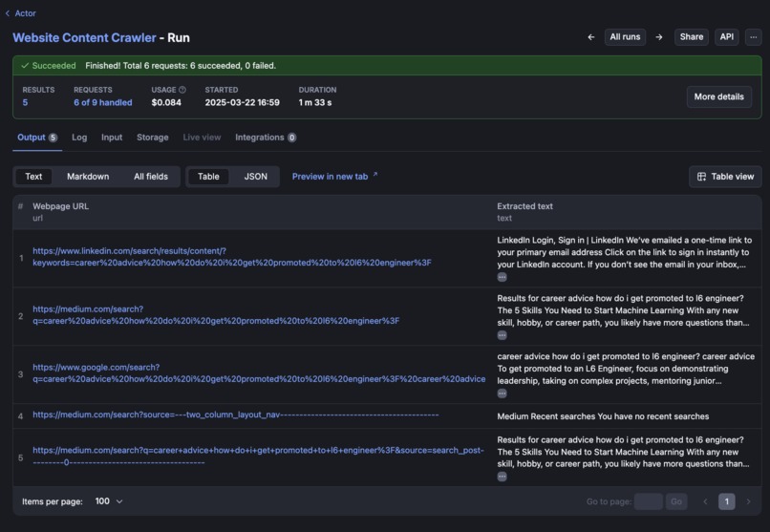Image resolution: width=770 pixels, height=532 pixels.
Task: Open the API menu button
Action: coord(727,37)
